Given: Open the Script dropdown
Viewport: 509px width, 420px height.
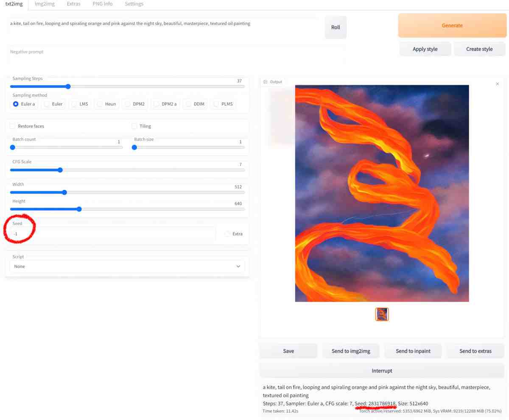Looking at the screenshot, I should pyautogui.click(x=127, y=266).
